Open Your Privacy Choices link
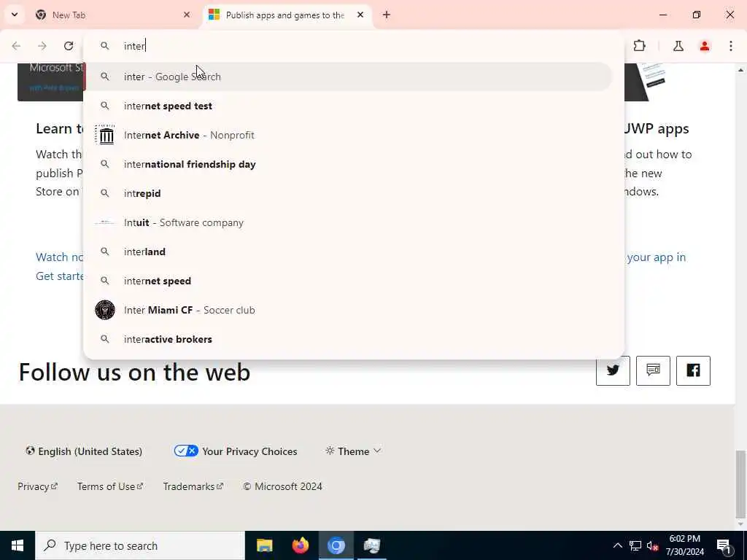This screenshot has height=560, width=747. (x=236, y=451)
